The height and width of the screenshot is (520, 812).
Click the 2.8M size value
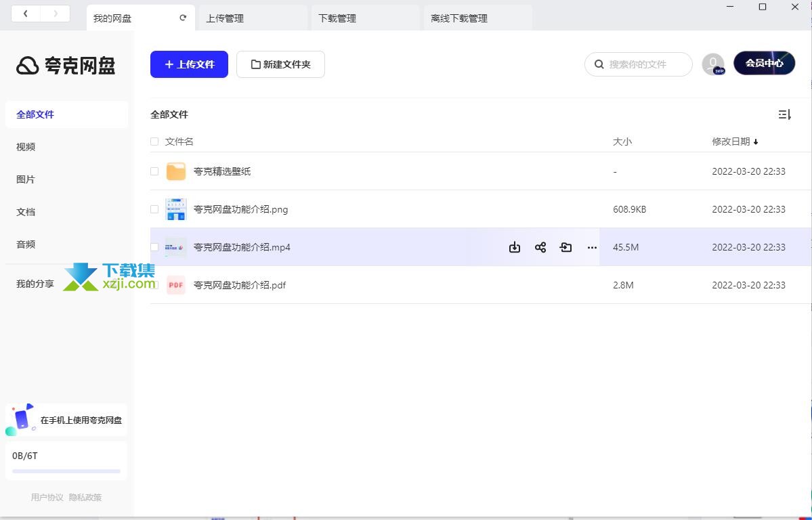[x=623, y=285]
